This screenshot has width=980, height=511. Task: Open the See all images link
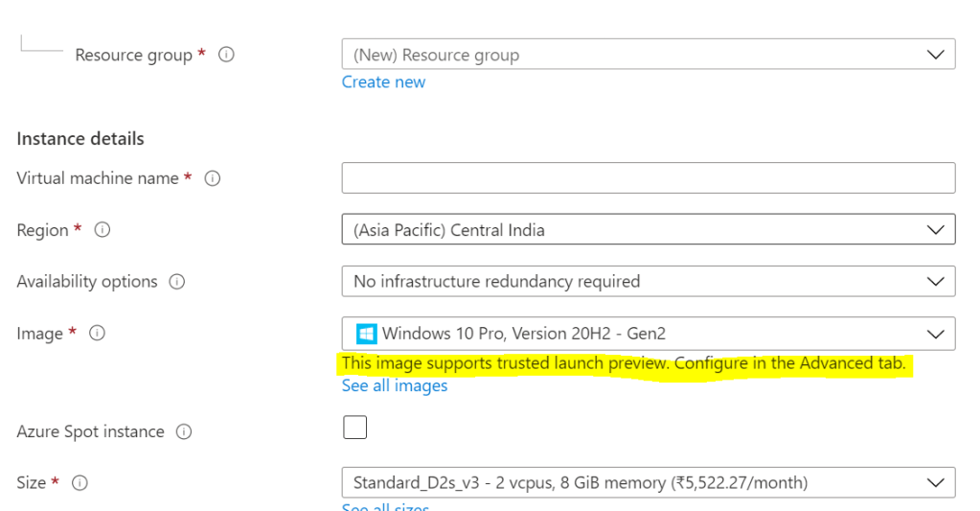click(395, 385)
